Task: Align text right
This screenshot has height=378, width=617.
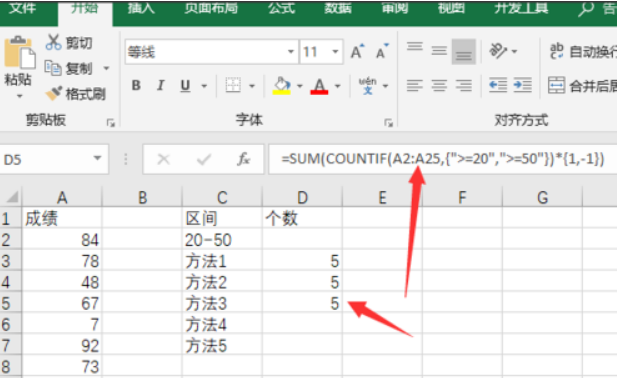Action: pos(464,85)
